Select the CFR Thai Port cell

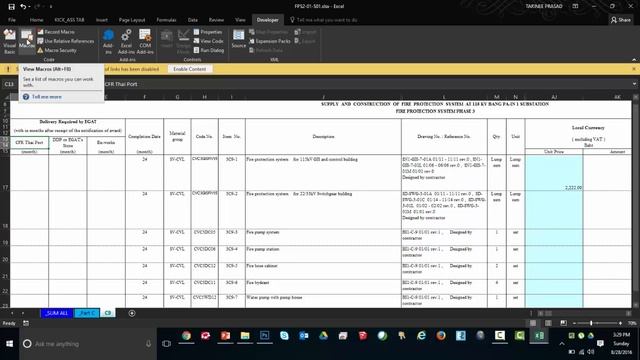[29, 142]
